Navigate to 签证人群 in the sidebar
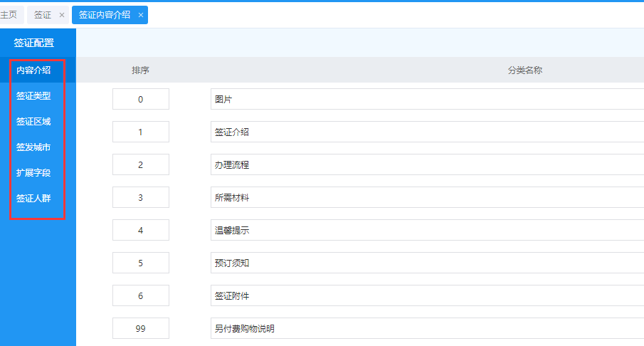Image resolution: width=644 pixels, height=346 pixels. point(33,198)
